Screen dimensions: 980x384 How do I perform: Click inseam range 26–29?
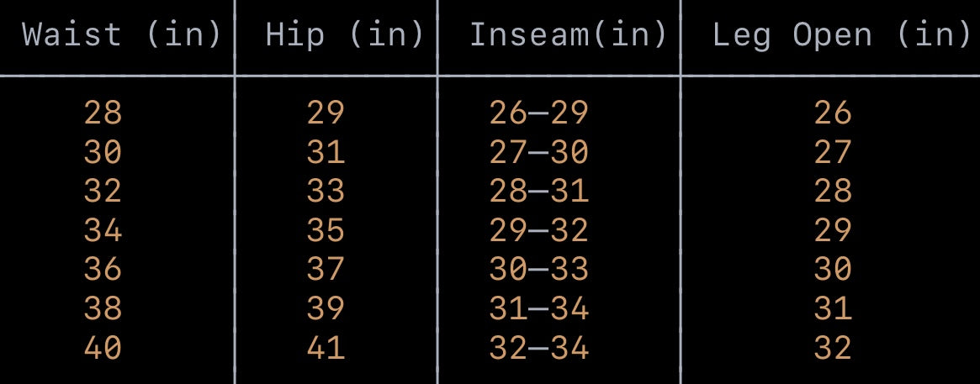coord(539,113)
